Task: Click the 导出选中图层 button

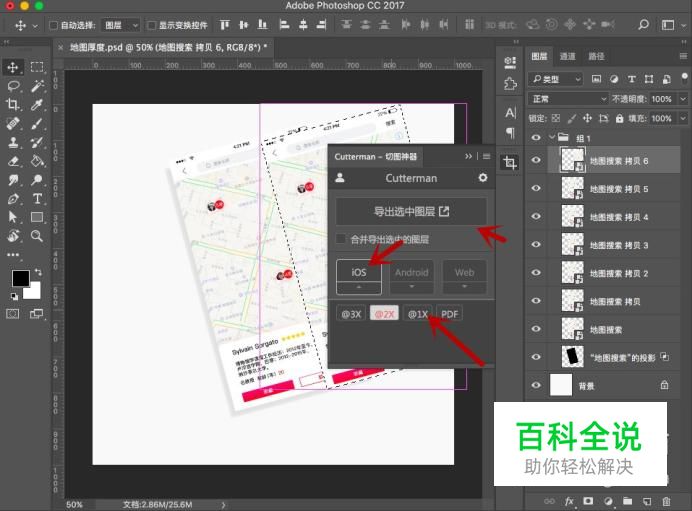Action: click(411, 211)
